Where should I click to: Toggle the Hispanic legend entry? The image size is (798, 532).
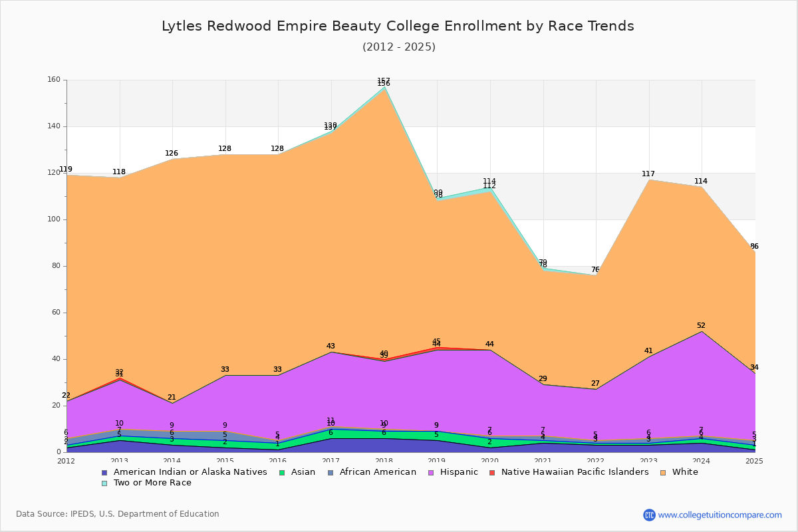point(452,472)
